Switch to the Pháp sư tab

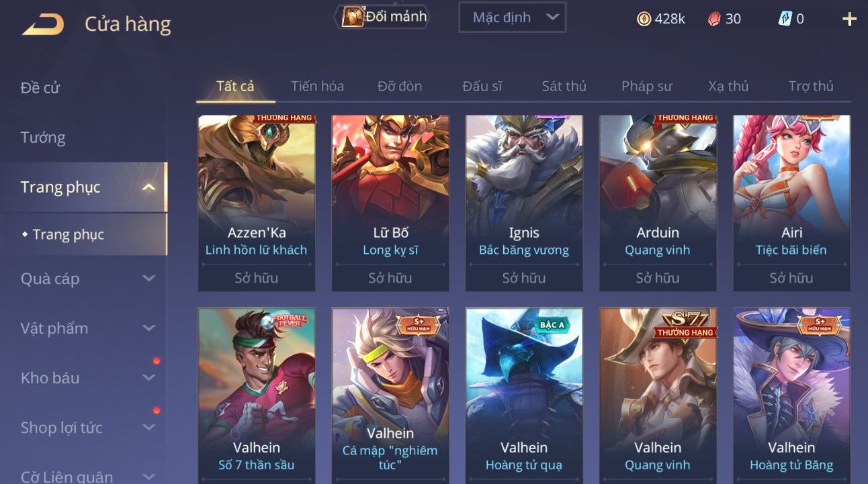(x=646, y=86)
